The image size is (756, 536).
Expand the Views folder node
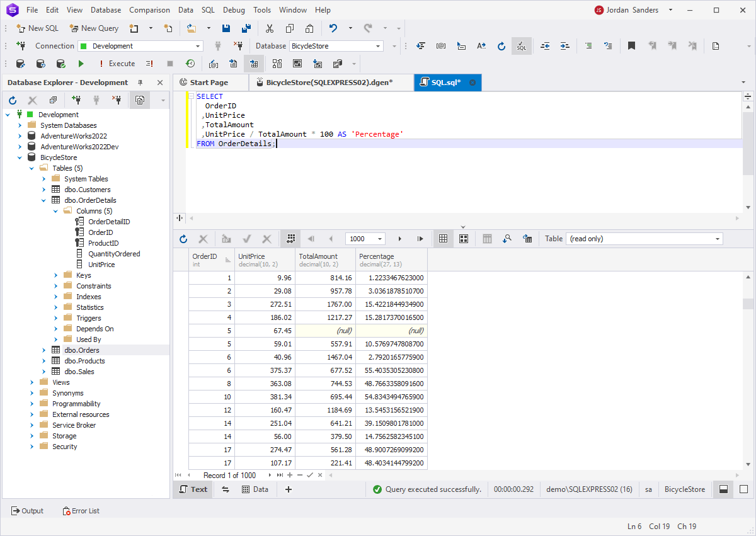[x=32, y=382]
